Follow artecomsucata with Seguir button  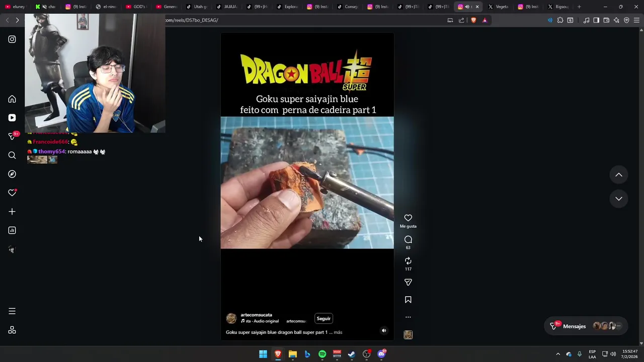(x=324, y=318)
